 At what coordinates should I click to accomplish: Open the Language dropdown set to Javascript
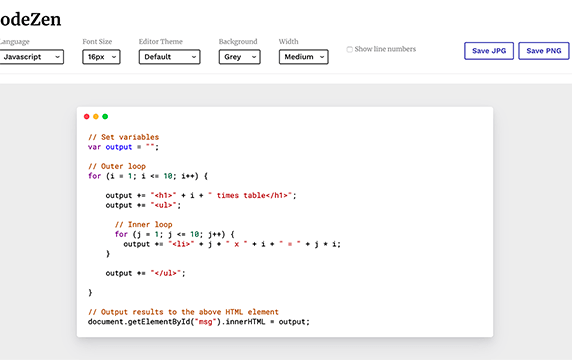(x=31, y=57)
